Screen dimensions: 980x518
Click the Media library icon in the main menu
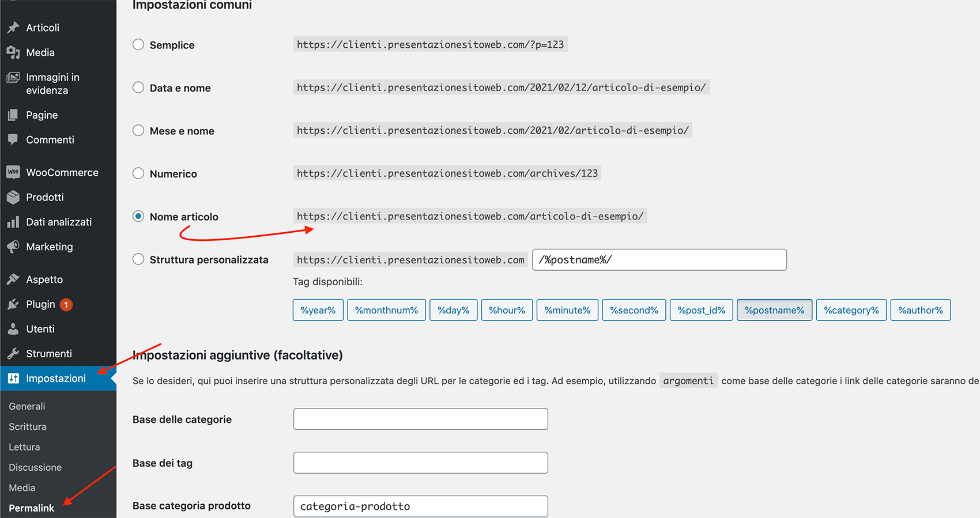(x=13, y=52)
